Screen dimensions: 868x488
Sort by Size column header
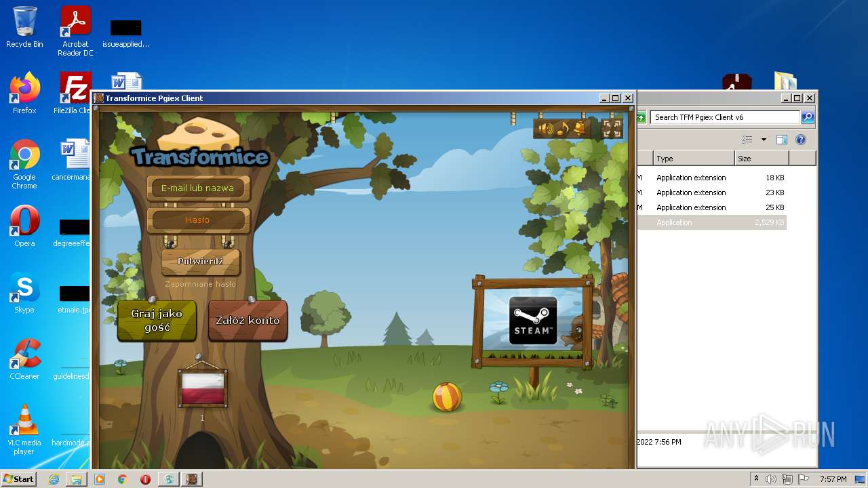[x=762, y=159]
